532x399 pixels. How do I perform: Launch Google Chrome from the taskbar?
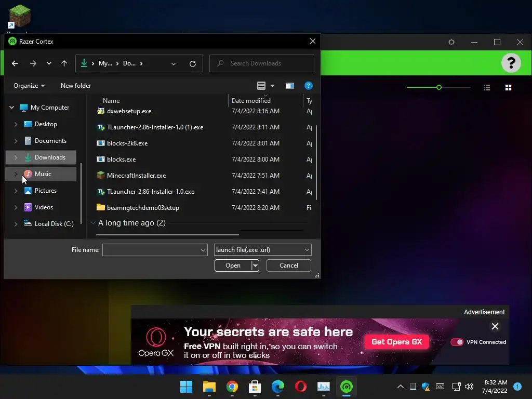coord(232,387)
